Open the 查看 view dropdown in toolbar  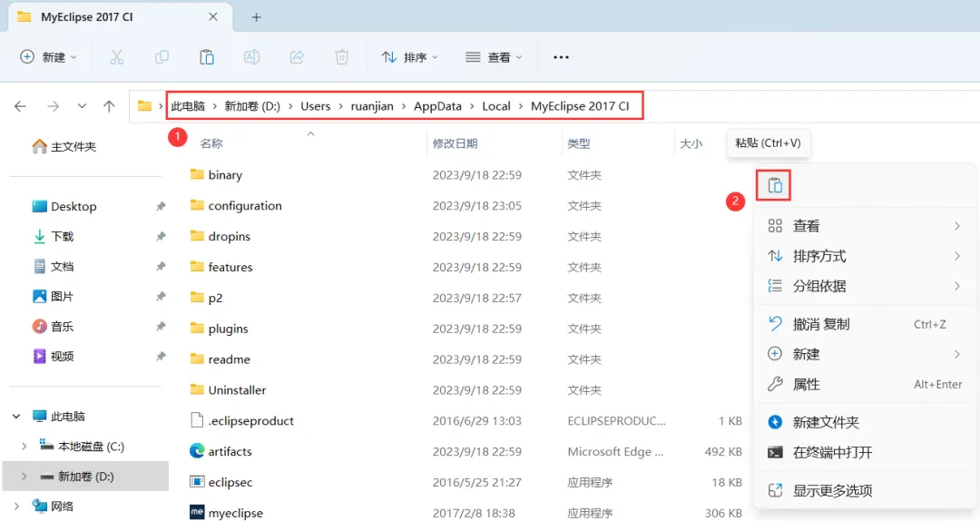tap(494, 57)
